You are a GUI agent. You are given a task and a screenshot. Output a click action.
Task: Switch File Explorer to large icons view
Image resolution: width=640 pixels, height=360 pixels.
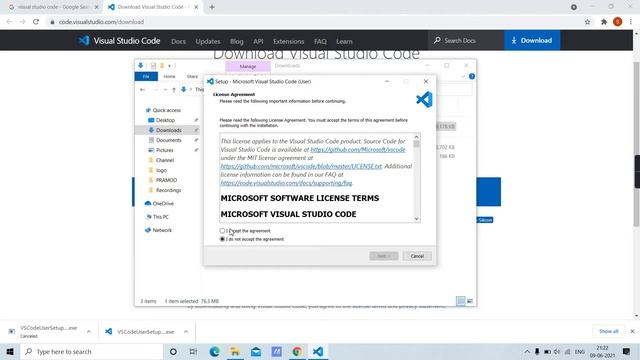click(x=470, y=301)
